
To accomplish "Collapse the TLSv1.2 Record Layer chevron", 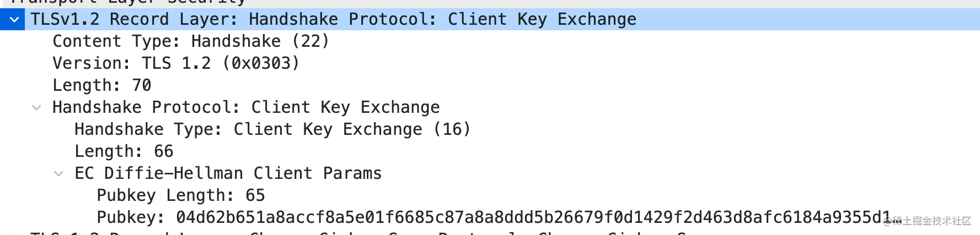I will (14, 20).
